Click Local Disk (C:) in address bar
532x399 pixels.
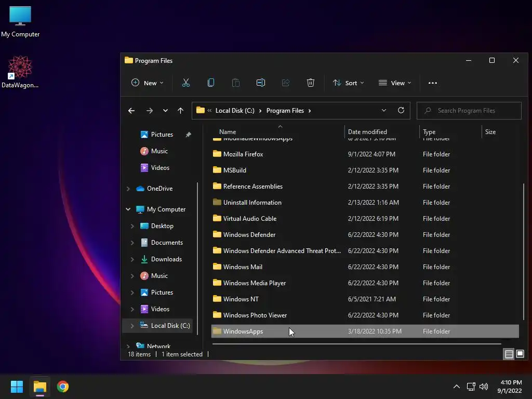click(235, 111)
